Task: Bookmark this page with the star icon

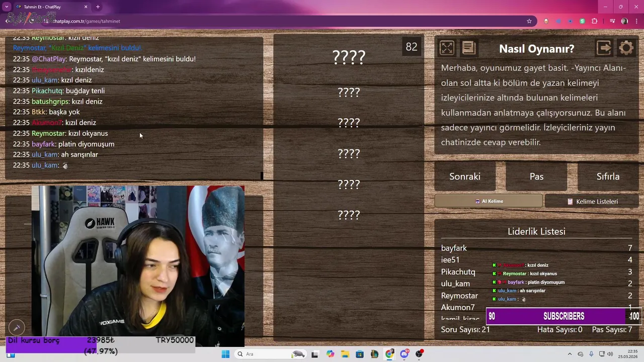Action: pyautogui.click(x=529, y=21)
